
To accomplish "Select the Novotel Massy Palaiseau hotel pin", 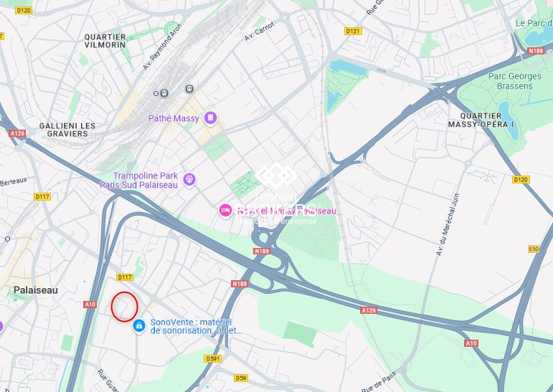I will [x=225, y=211].
